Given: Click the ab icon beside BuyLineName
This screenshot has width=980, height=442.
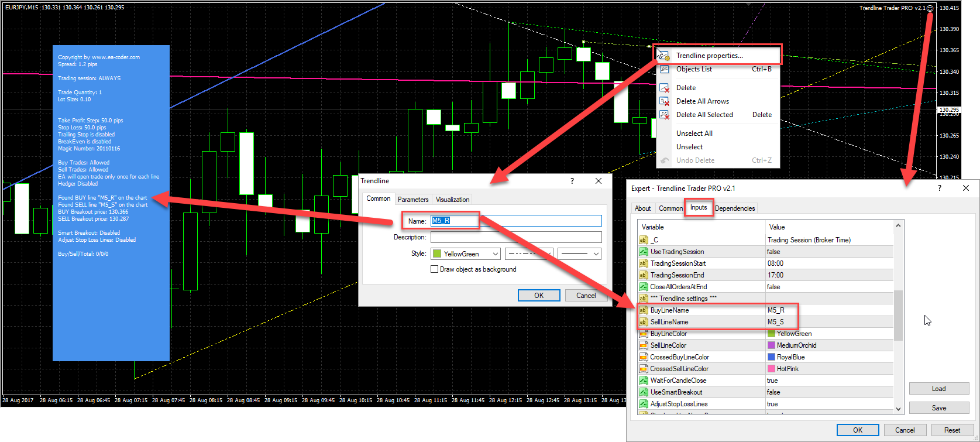Looking at the screenshot, I should [x=644, y=310].
